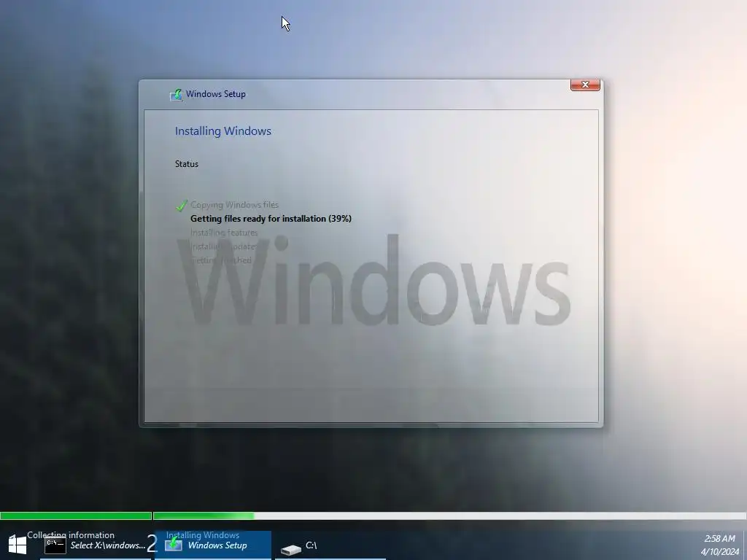747x560 pixels.
Task: Click the Collecting information stage label
Action: [71, 534]
